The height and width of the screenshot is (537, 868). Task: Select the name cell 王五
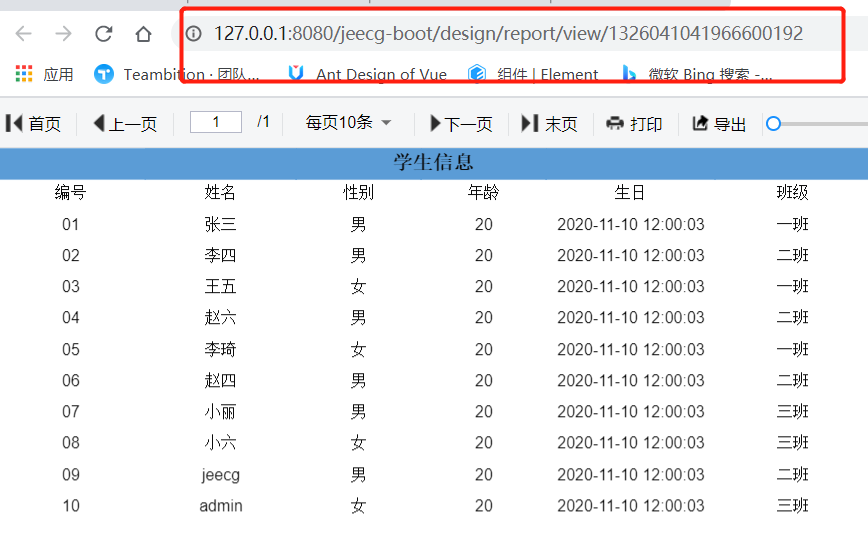point(220,286)
